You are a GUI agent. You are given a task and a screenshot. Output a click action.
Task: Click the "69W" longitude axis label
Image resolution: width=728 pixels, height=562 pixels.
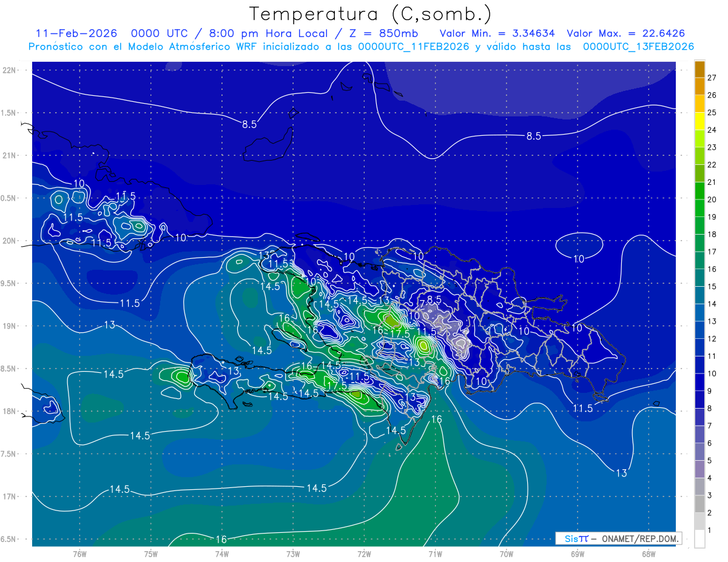click(x=578, y=554)
